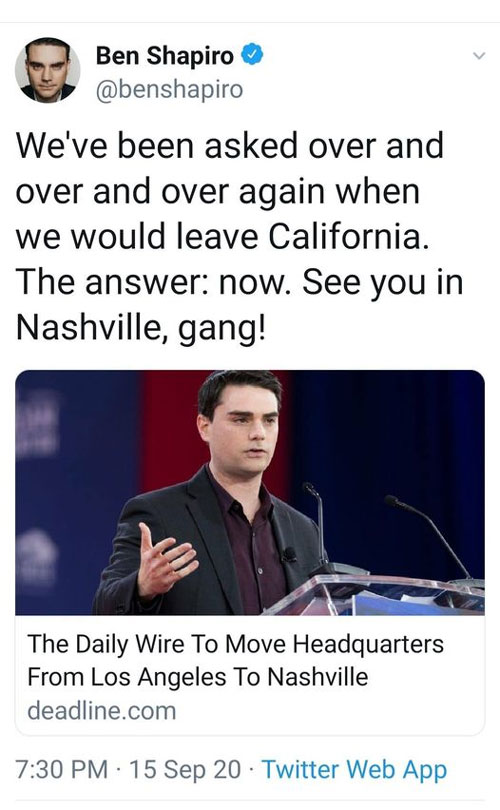Click the 'Nashville, gang!' text line

[x=140, y=328]
